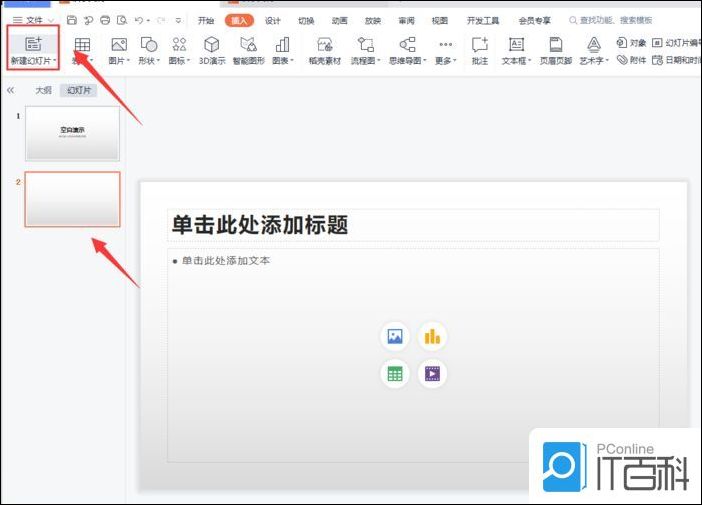Screen dimensions: 702x505
Task: Switch to the Slide Show (放映) tab
Action: pos(372,21)
